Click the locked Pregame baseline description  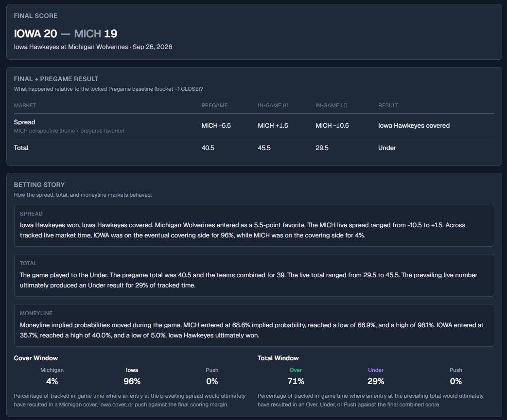(x=108, y=89)
